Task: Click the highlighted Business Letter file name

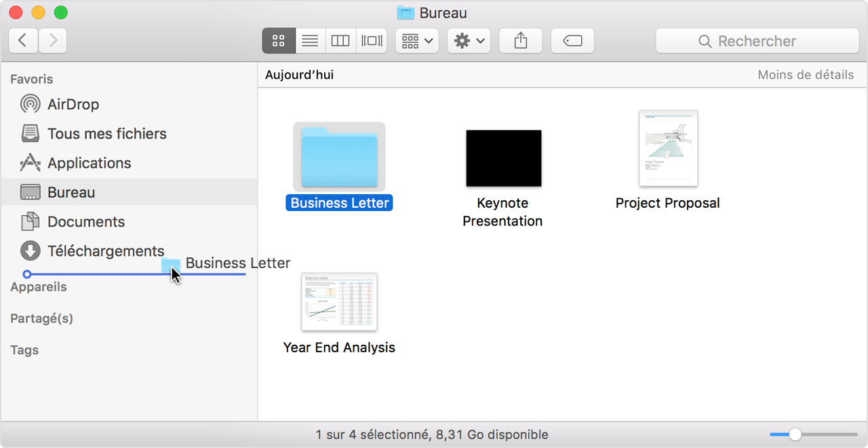Action: tap(339, 203)
